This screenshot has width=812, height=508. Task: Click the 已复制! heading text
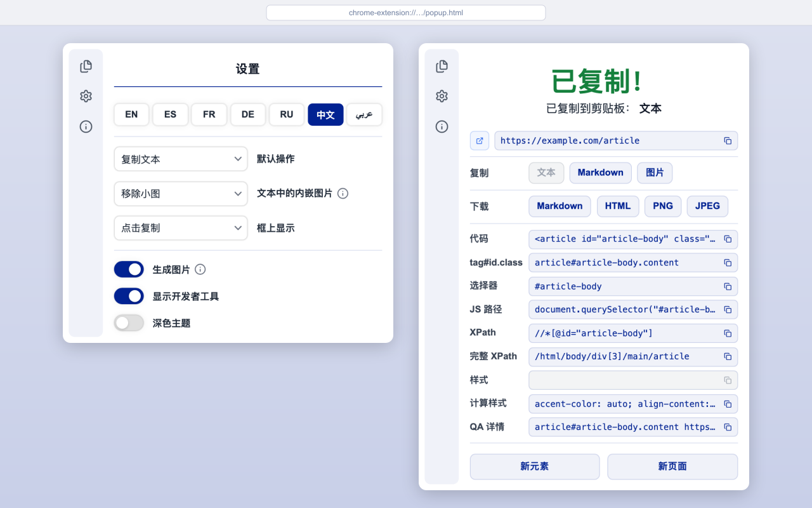point(597,81)
